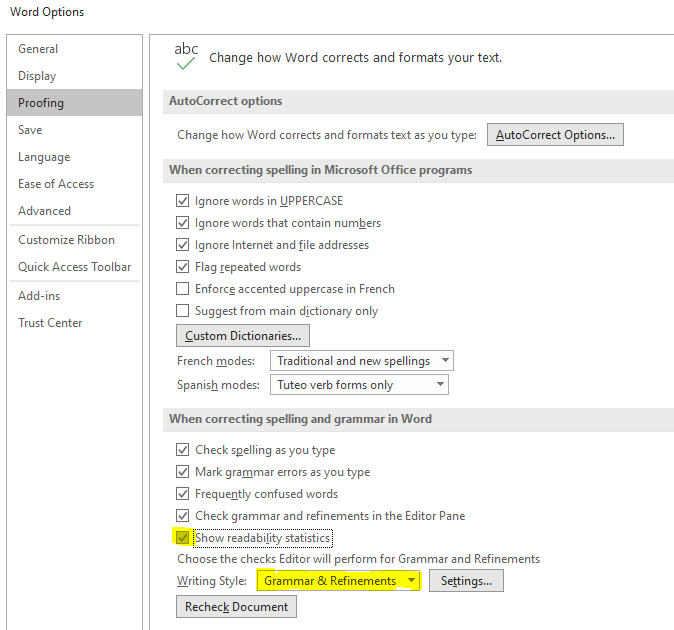Toggle Check spelling as you type
674x630 pixels.
pyautogui.click(x=183, y=450)
